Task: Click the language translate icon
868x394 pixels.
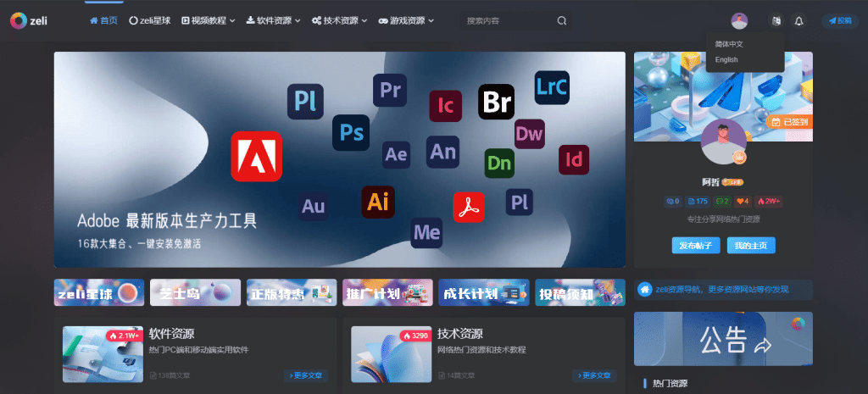Action: [x=776, y=21]
